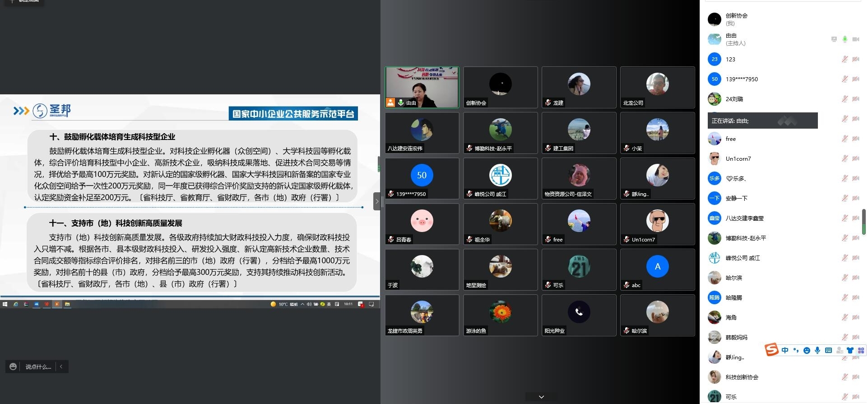Toggle the muted microphone on the free row
This screenshot has height=404, width=868.
pyautogui.click(x=845, y=139)
